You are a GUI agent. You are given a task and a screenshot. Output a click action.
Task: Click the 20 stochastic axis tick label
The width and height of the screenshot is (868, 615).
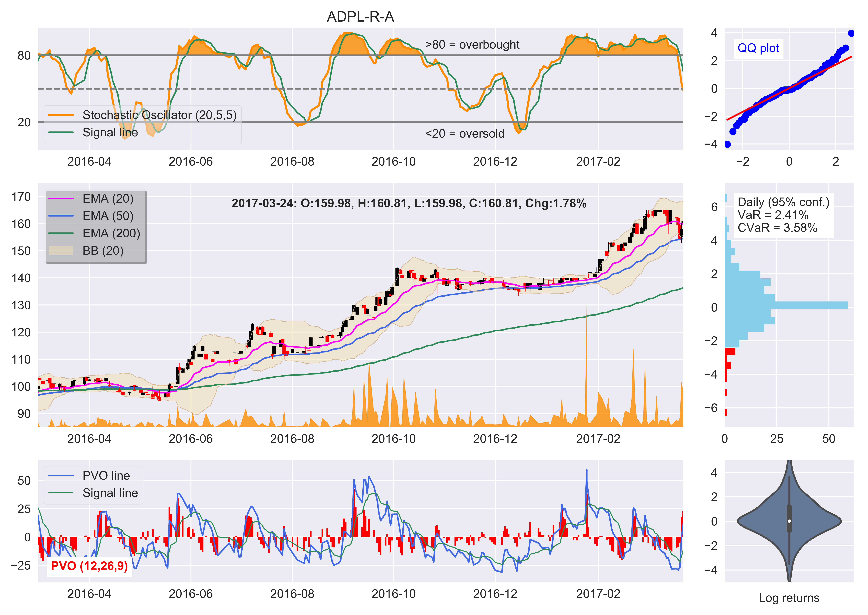click(x=24, y=122)
